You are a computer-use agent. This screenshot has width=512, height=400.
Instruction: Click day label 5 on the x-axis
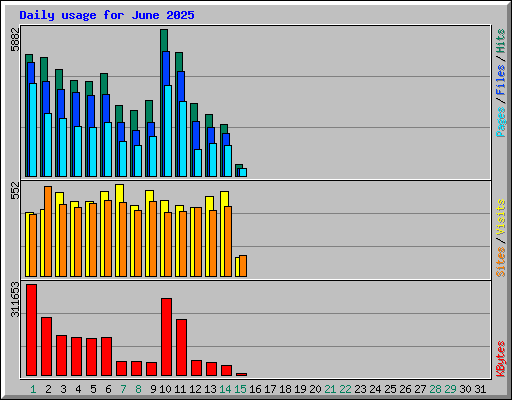(x=94, y=389)
